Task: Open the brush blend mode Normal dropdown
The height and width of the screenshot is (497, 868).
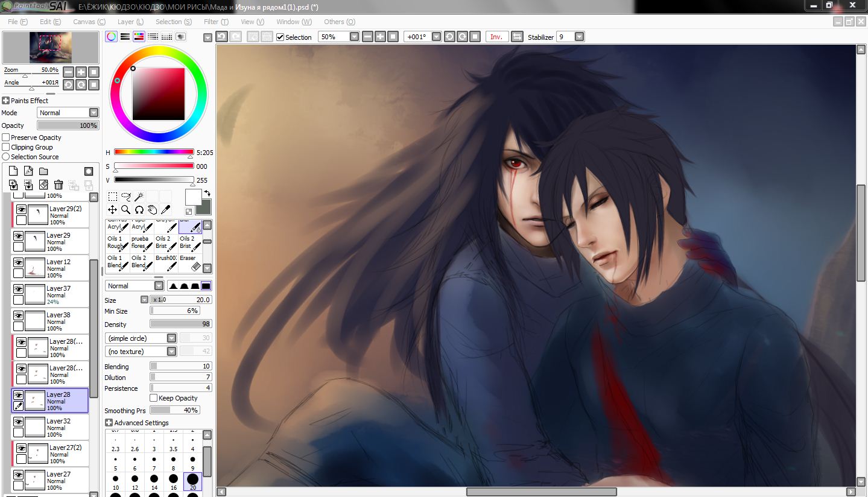Action: (135, 286)
